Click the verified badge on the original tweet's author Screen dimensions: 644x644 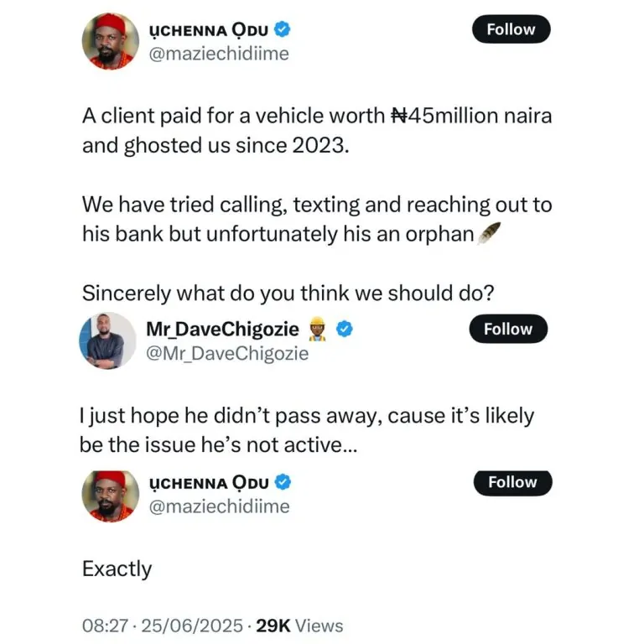[x=283, y=30]
